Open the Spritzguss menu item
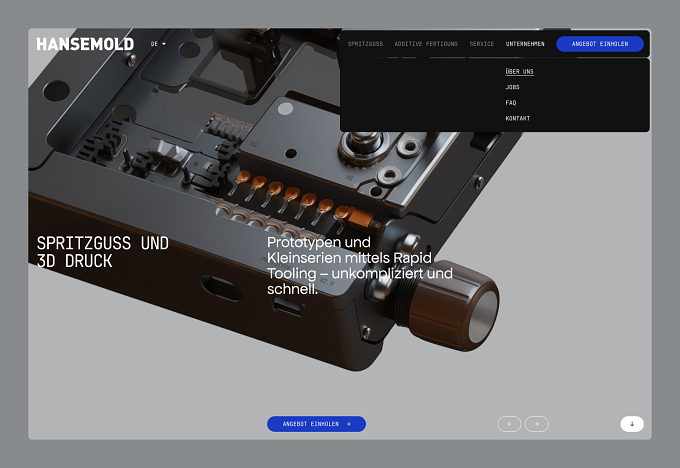Viewport: 680px width, 468px height. 365,44
